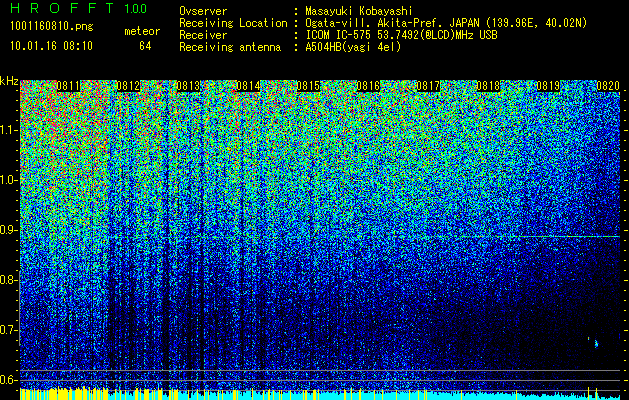
Task: Click the 0815 time marker
Action: (x=308, y=86)
